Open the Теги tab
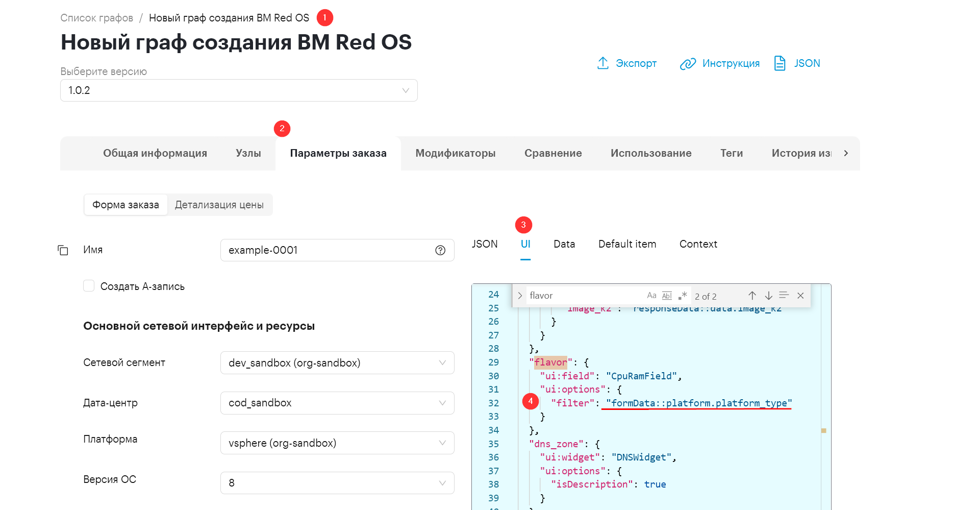This screenshot has height=510, width=980. [732, 153]
